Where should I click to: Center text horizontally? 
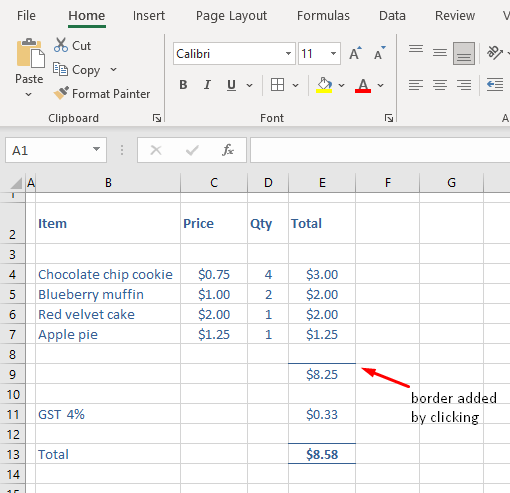point(440,85)
